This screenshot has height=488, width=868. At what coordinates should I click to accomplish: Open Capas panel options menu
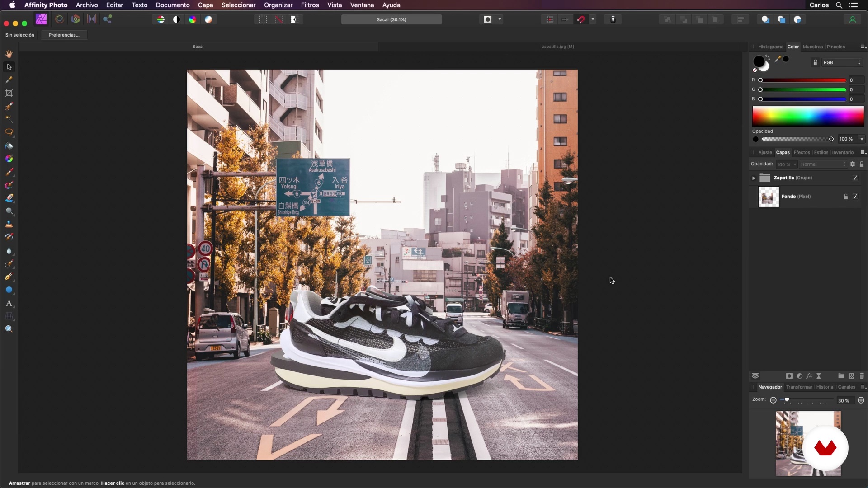tap(863, 152)
